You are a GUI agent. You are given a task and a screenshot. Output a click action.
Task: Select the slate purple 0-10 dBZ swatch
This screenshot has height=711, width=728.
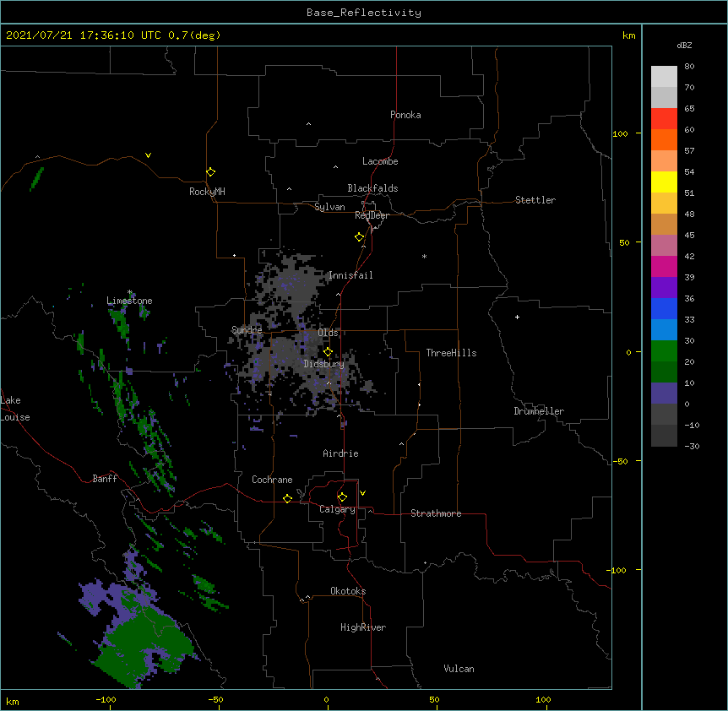tap(664, 393)
